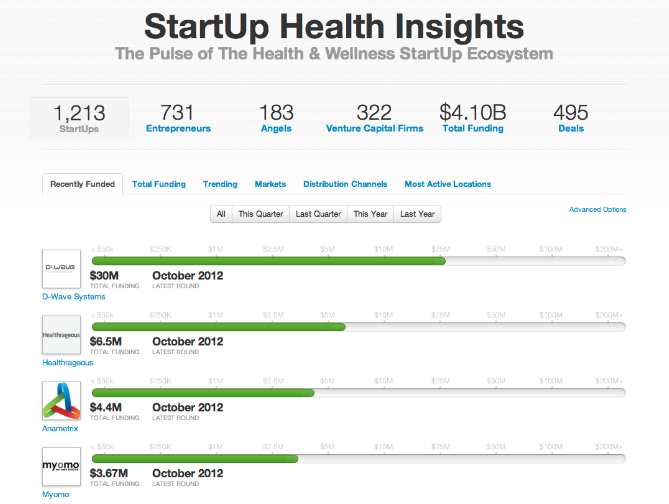The height and width of the screenshot is (504, 669).
Task: Open the $4.10B Total Funding stat
Action: [x=473, y=117]
